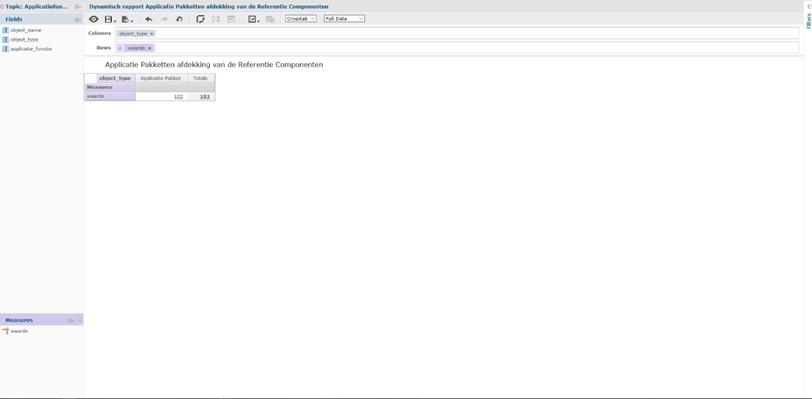This screenshot has width=812, height=399.
Task: Open the Export document menu
Action: pyautogui.click(x=127, y=19)
